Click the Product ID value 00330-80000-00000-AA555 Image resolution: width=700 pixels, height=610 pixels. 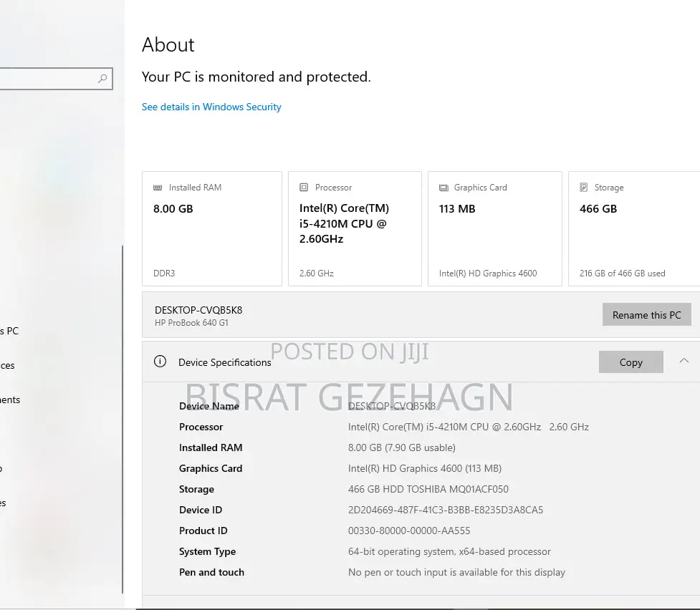(x=408, y=531)
